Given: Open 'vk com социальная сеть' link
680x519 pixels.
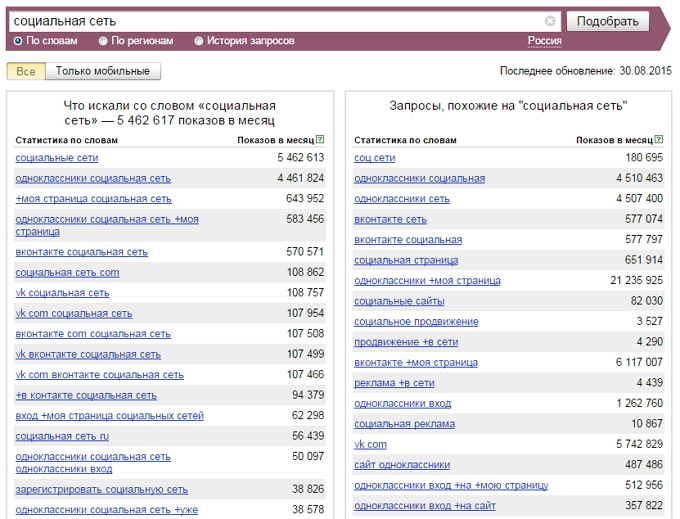Looking at the screenshot, I should tap(74, 313).
